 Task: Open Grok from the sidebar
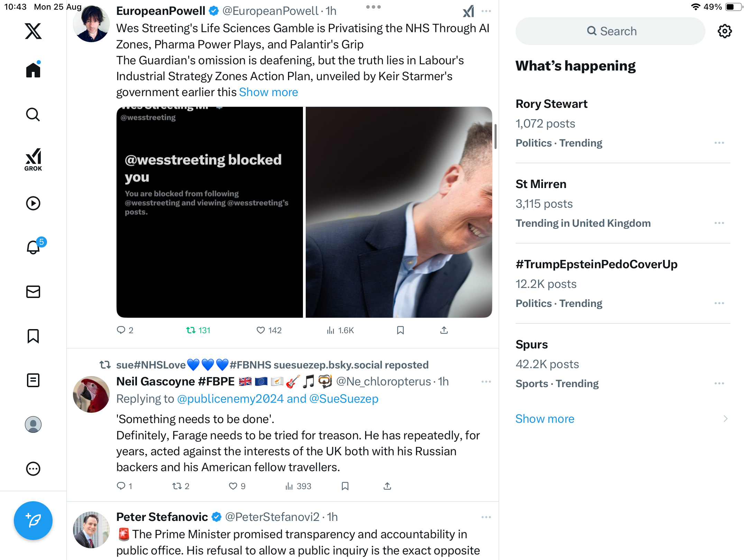click(33, 159)
